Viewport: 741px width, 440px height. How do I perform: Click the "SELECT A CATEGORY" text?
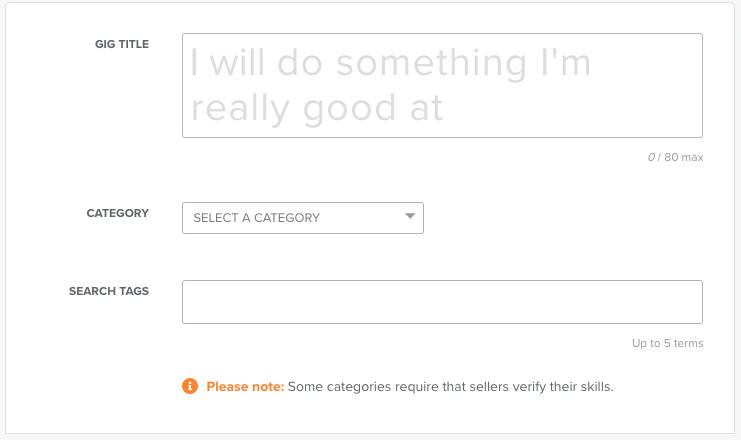tap(257, 218)
